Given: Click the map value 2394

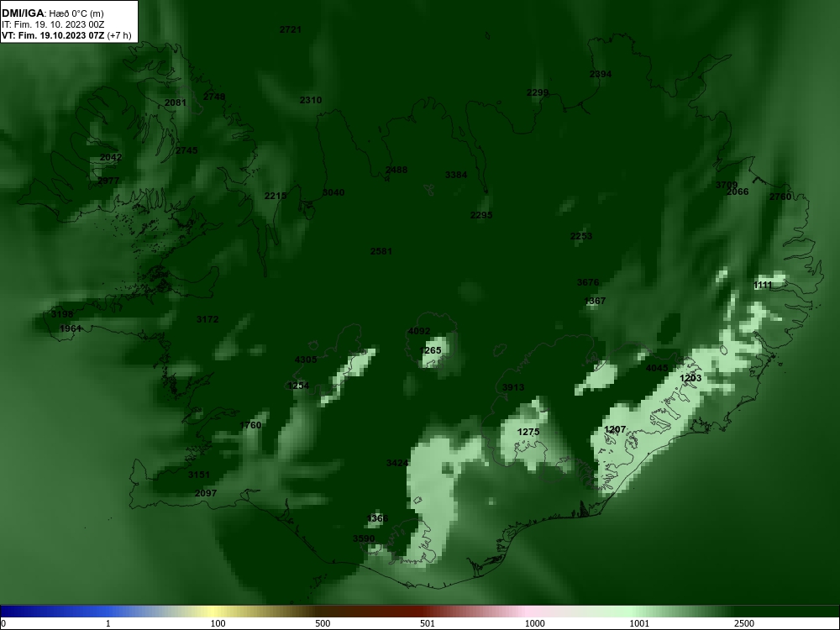Looking at the screenshot, I should point(601,75).
